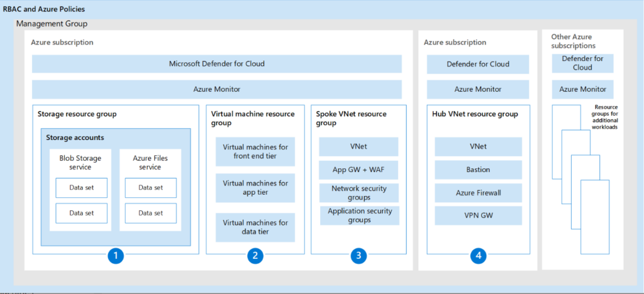Viewport: 644px width, 294px height.
Task: Select Azure Monitor under Other Azure subscriptions
Action: point(582,89)
